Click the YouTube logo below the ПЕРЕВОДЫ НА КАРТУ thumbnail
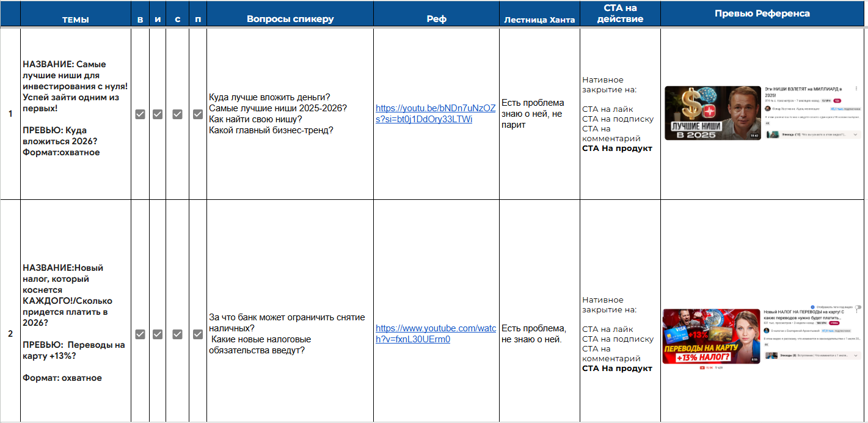 click(x=702, y=367)
